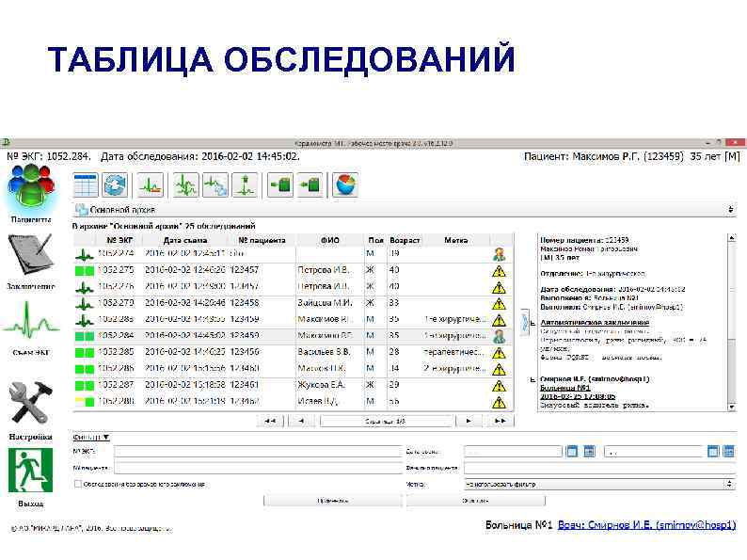Click the start date filter input field
The height and width of the screenshot is (560, 747).
[513, 452]
